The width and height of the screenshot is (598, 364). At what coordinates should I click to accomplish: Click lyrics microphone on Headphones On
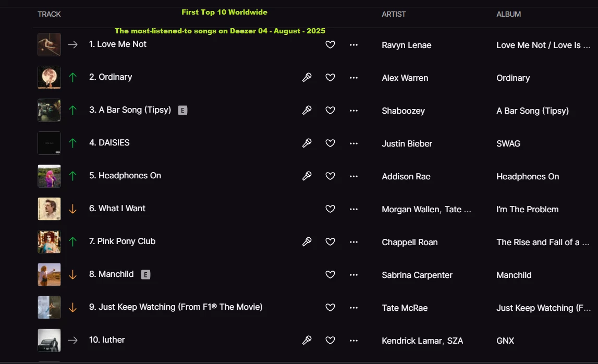[x=307, y=176]
